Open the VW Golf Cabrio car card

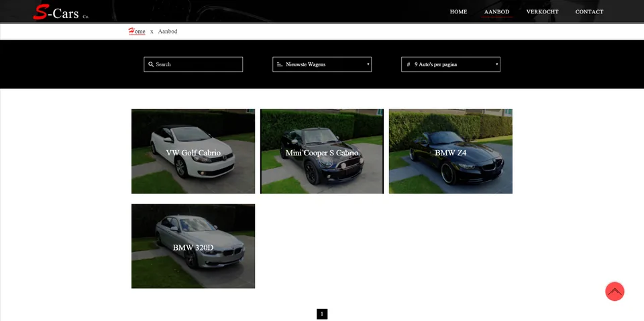coord(193,151)
